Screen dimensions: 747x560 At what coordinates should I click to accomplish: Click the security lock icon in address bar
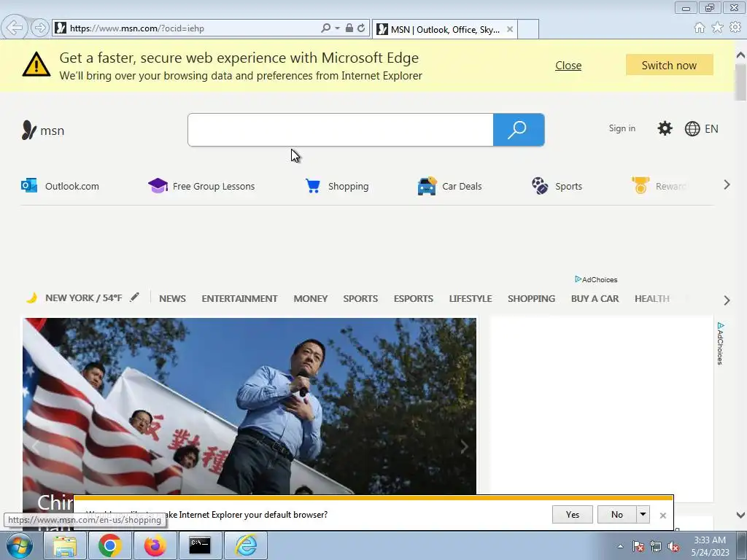pyautogui.click(x=349, y=28)
